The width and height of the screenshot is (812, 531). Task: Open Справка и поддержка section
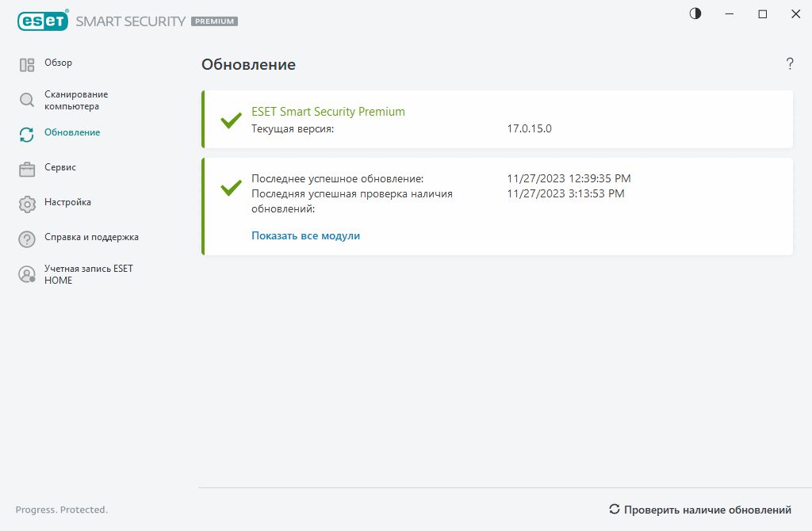coord(91,237)
